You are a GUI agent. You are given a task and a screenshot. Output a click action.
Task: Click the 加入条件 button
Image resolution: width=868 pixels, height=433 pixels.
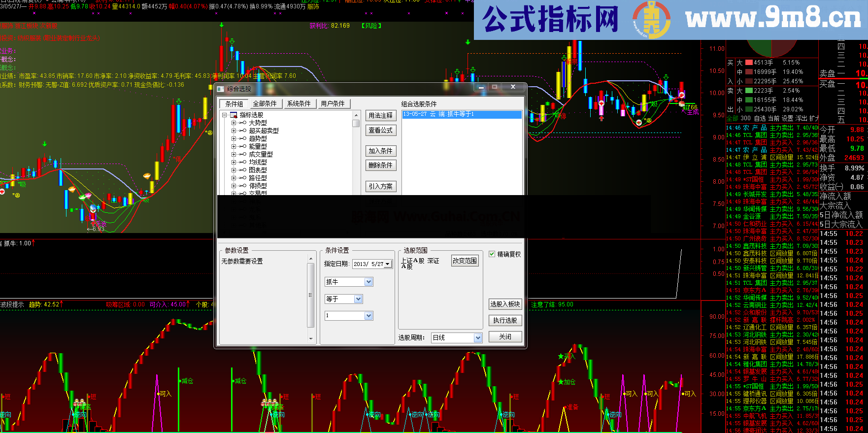tap(380, 151)
